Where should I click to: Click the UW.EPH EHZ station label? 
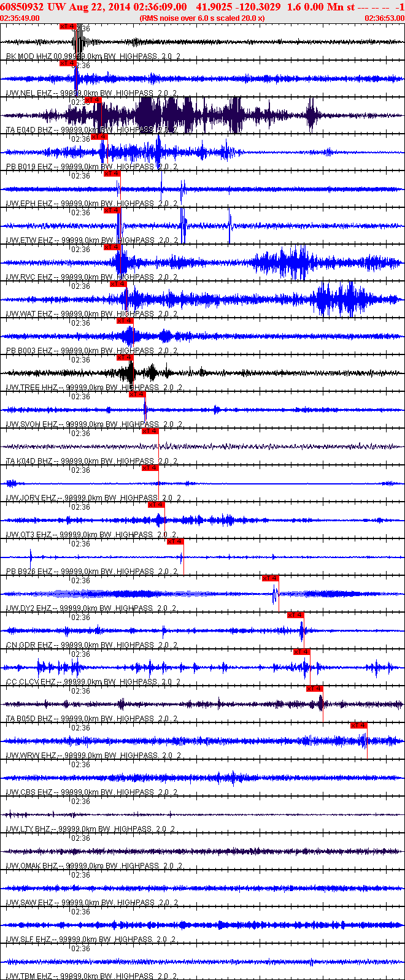(92, 204)
